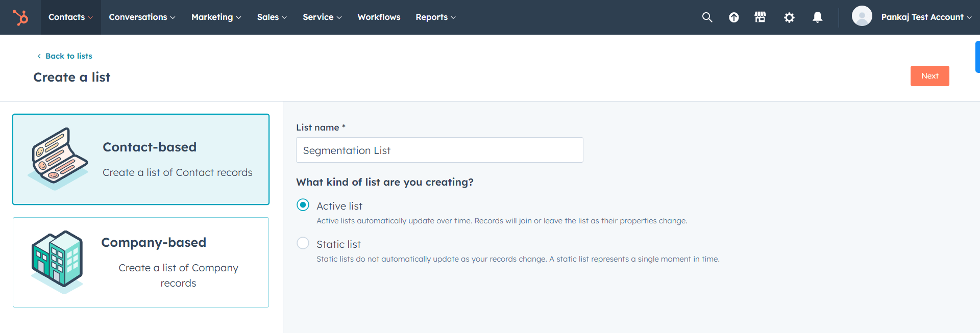Click the user avatar picture

coord(862,16)
